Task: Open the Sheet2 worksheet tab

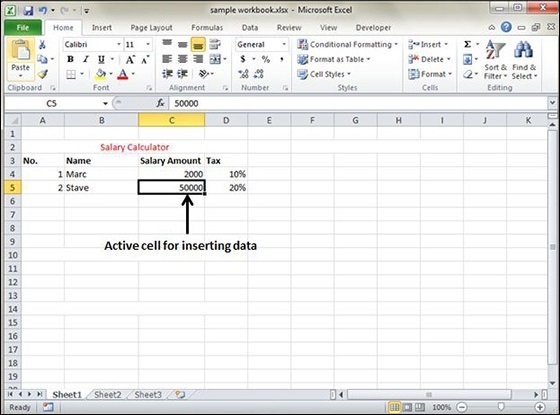Action: click(x=108, y=395)
